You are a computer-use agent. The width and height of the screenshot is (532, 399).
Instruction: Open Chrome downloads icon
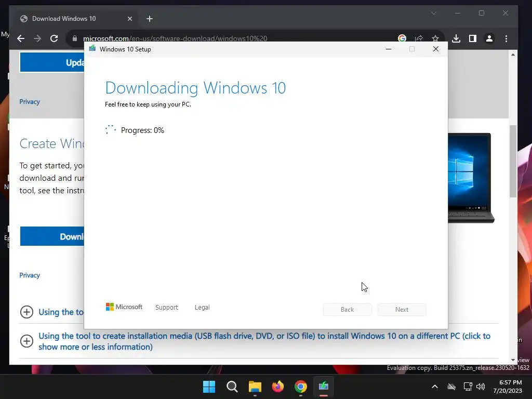456,38
